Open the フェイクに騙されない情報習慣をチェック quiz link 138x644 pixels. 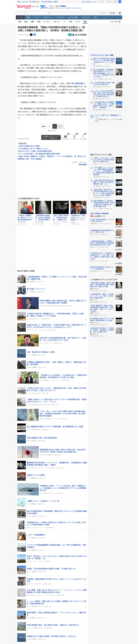108,116
